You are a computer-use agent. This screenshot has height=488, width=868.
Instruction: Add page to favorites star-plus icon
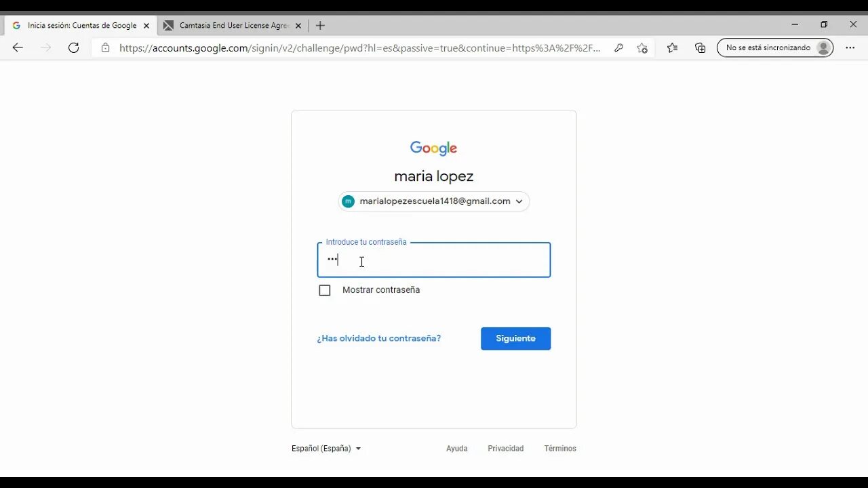[x=642, y=47]
